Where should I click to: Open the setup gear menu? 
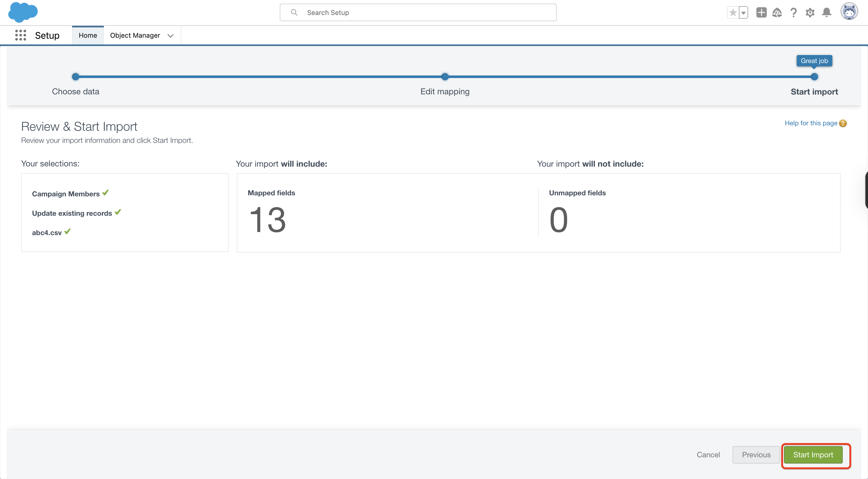(810, 13)
